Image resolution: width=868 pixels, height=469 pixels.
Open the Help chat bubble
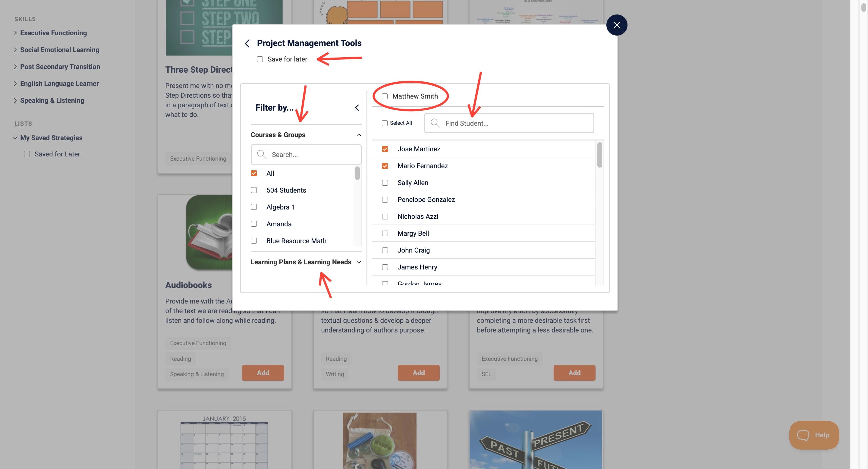tap(814, 435)
